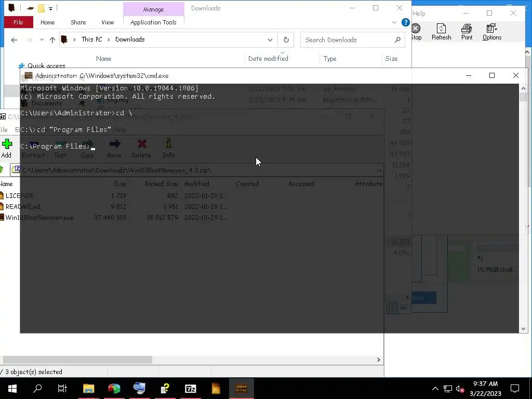Click the New folder quick access icon
The image size is (532, 399).
point(41,8)
